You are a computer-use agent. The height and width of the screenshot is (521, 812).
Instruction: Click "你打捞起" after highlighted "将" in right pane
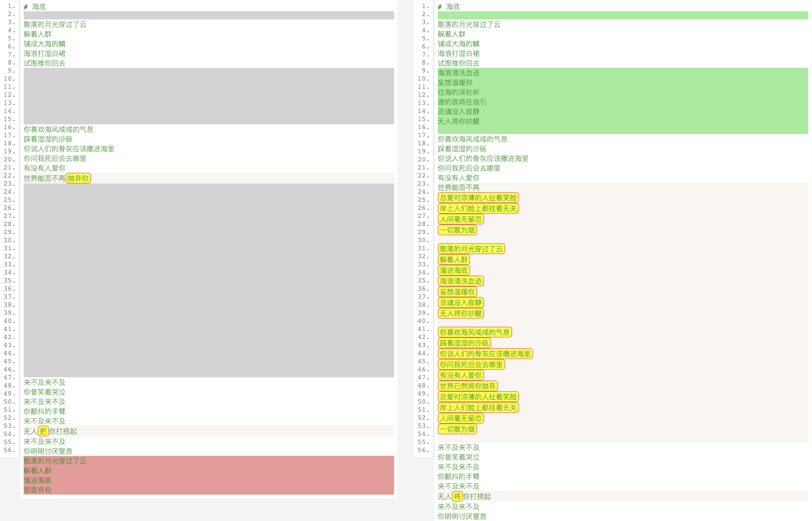click(x=477, y=496)
